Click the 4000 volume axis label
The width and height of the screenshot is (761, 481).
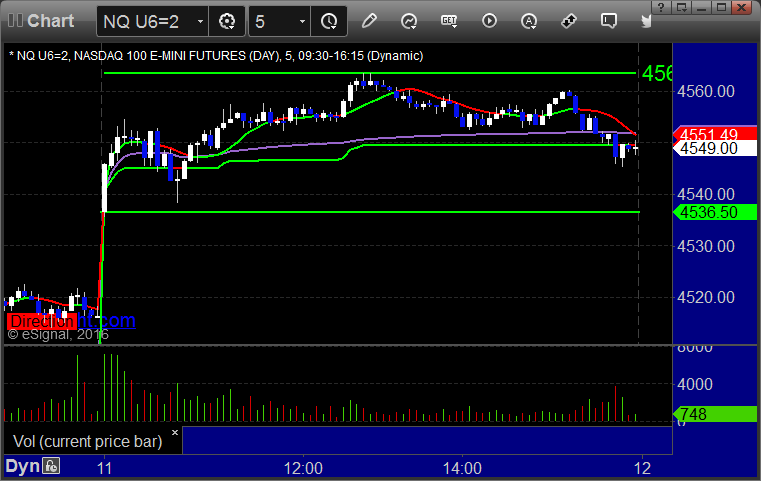(695, 384)
